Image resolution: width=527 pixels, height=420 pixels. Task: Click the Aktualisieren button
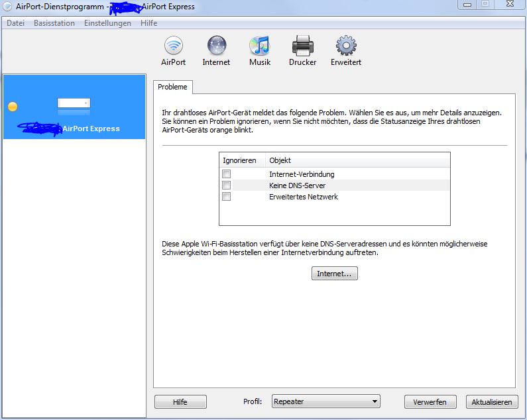point(492,402)
